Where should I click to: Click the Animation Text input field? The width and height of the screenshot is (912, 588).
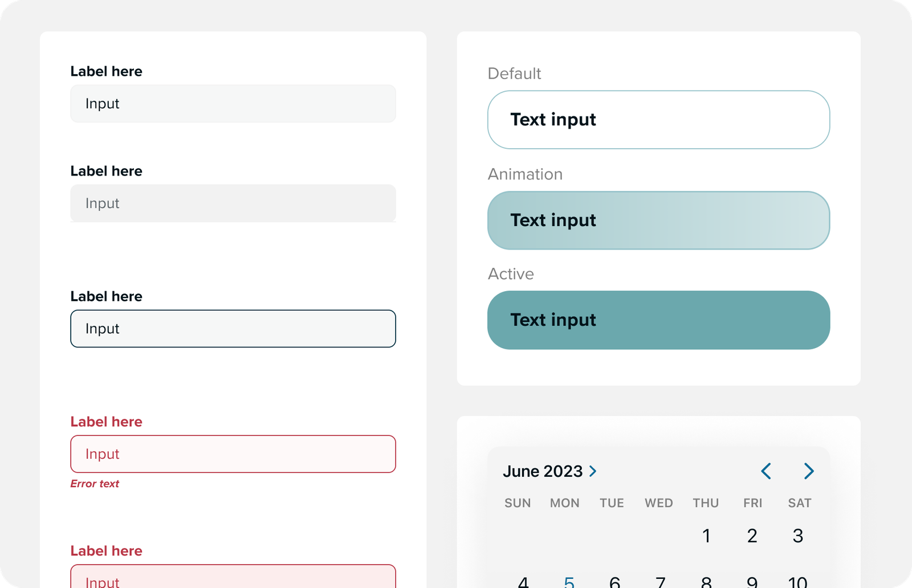pyautogui.click(x=658, y=220)
